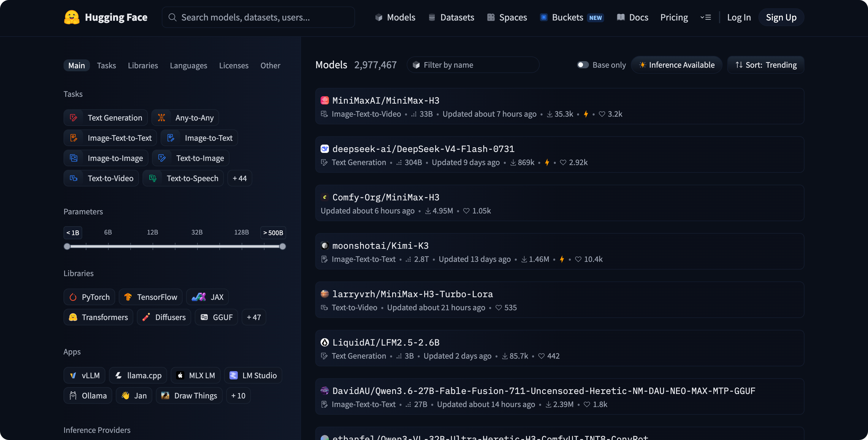Switch to the Languages filter tab

pos(189,65)
